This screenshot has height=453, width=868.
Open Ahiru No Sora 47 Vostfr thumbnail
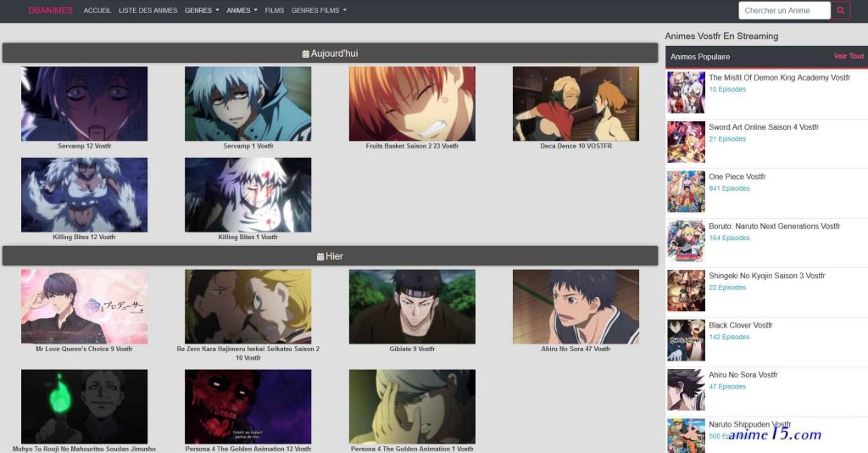pyautogui.click(x=576, y=307)
